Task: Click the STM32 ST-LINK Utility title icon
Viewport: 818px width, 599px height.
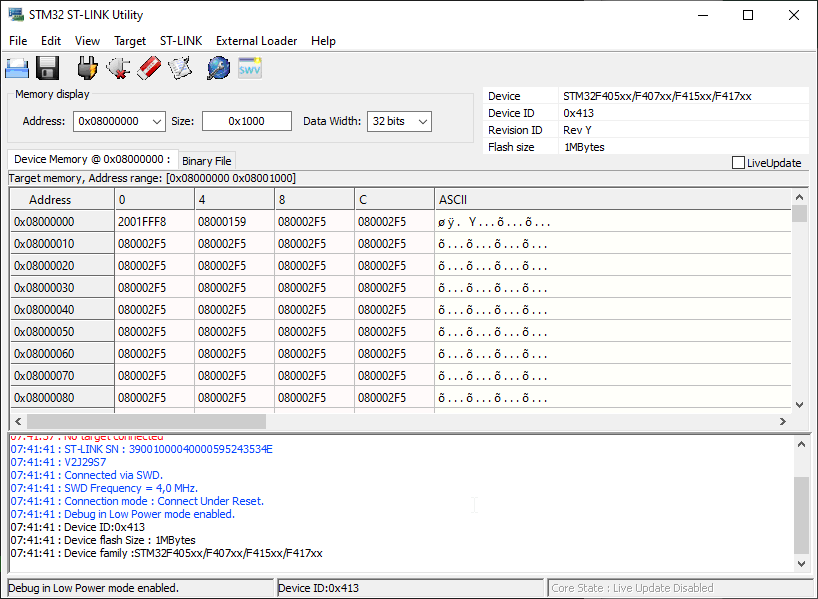Action: click(x=16, y=15)
